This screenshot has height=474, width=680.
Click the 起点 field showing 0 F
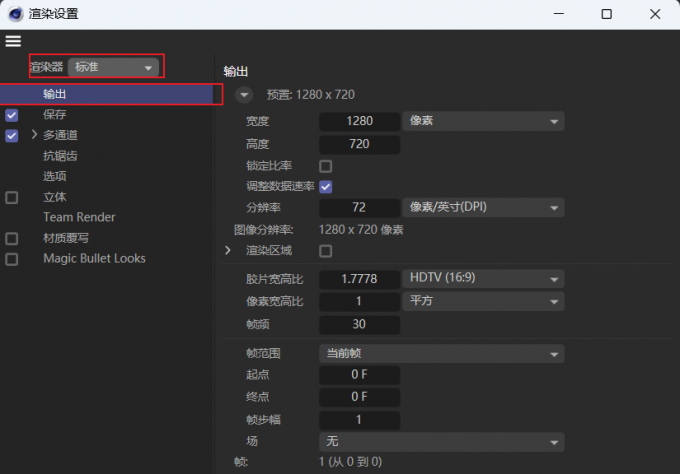coord(360,375)
